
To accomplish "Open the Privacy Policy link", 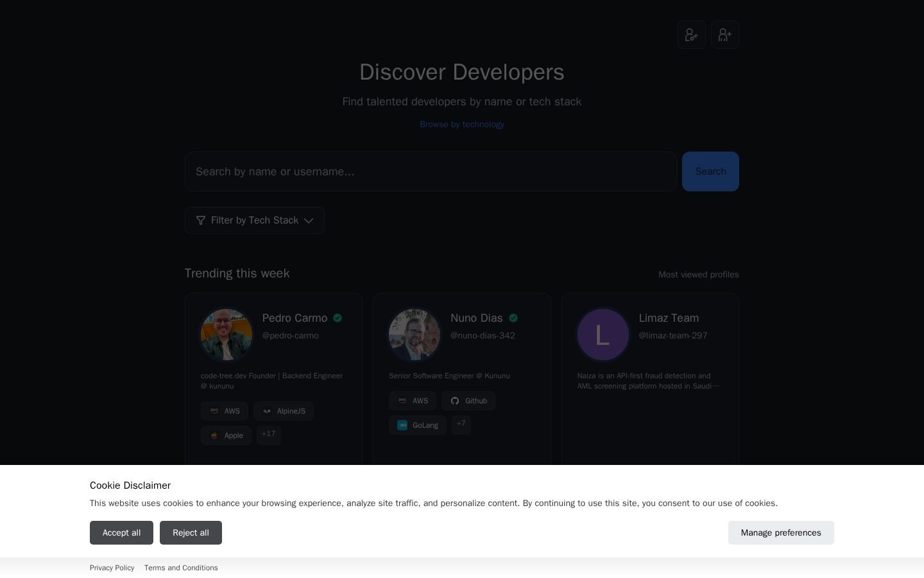I will click(x=112, y=568).
